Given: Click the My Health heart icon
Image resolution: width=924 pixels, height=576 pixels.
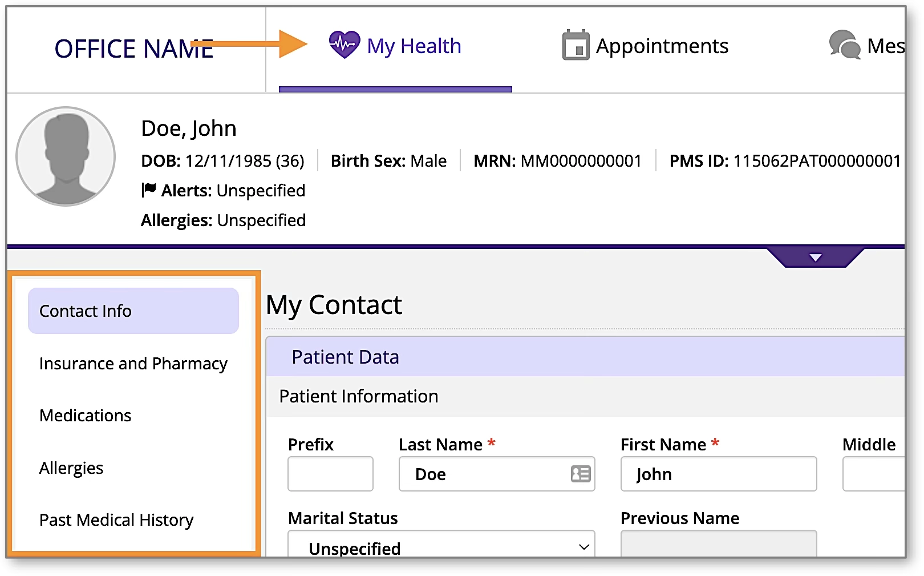Looking at the screenshot, I should click(345, 45).
